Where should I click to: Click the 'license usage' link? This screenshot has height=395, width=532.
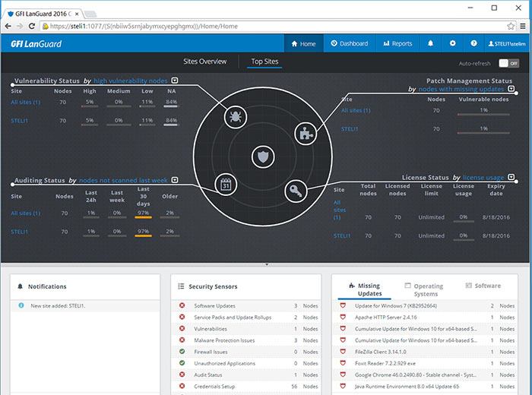pyautogui.click(x=483, y=177)
